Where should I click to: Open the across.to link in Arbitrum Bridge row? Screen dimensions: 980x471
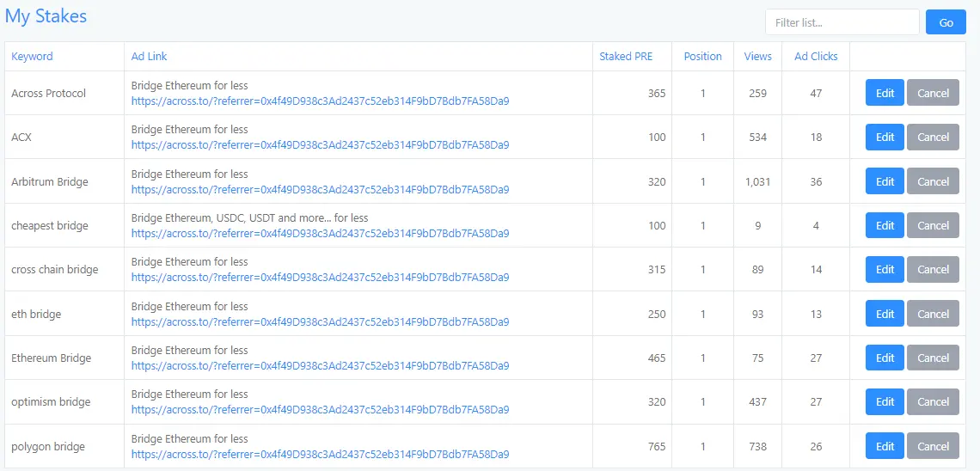click(x=320, y=189)
